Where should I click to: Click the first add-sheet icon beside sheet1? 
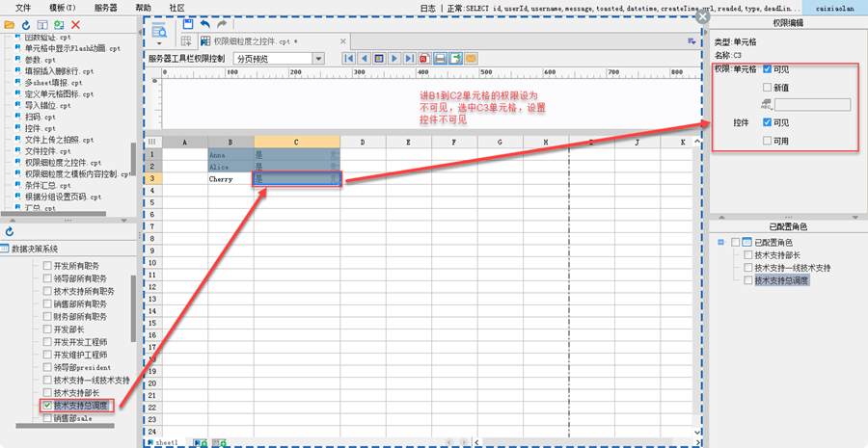pyautogui.click(x=201, y=442)
